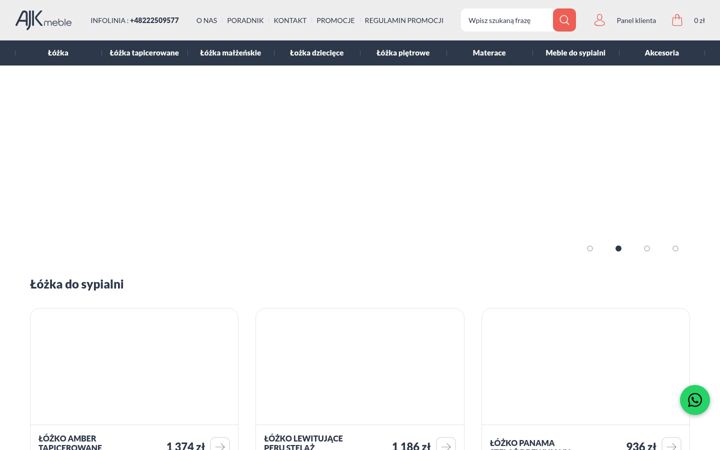Click arrow button on Łóżko Lewitujące Peru card
The image size is (720, 450).
pos(446,444)
